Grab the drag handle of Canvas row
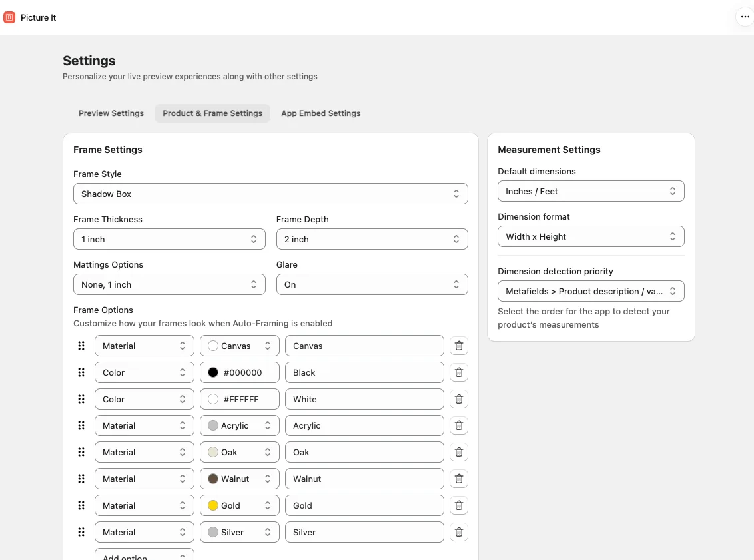This screenshot has height=560, width=754. coord(81,346)
